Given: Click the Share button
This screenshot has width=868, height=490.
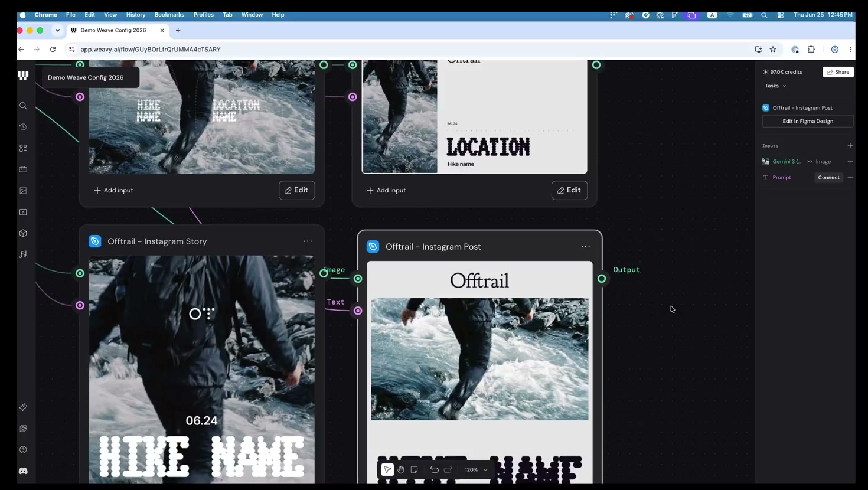Looking at the screenshot, I should [838, 72].
